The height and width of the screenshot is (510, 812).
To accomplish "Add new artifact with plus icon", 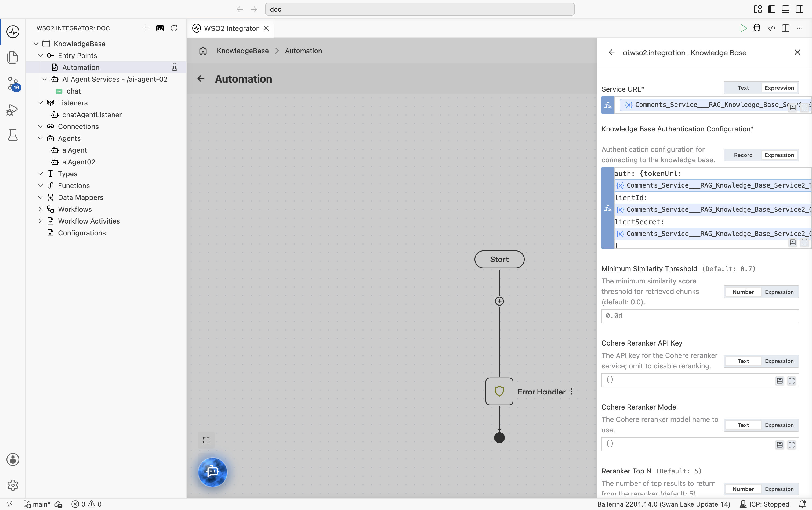I will [146, 28].
